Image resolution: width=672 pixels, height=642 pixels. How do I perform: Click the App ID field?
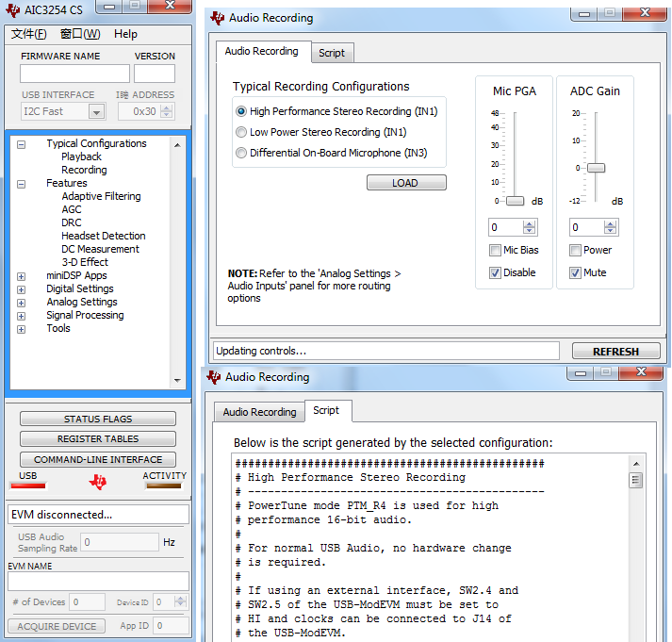(x=172, y=626)
